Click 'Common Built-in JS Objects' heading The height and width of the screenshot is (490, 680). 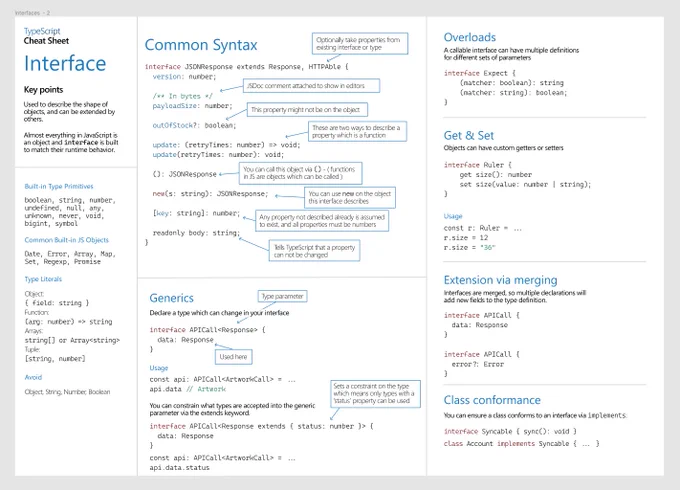(66, 240)
